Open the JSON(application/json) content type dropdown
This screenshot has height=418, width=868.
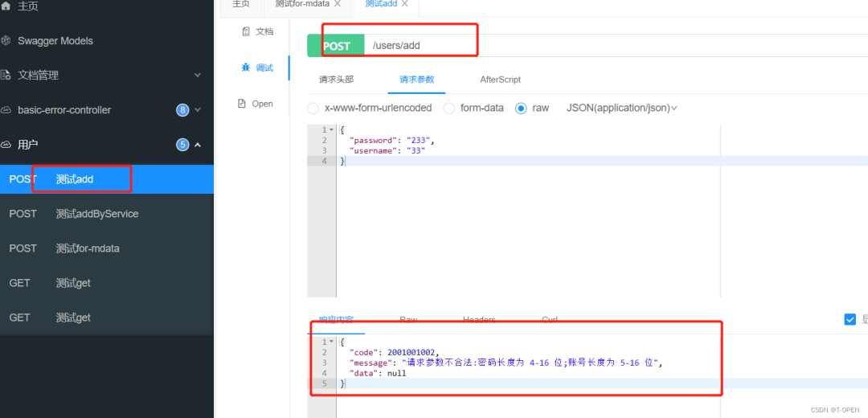(x=621, y=108)
